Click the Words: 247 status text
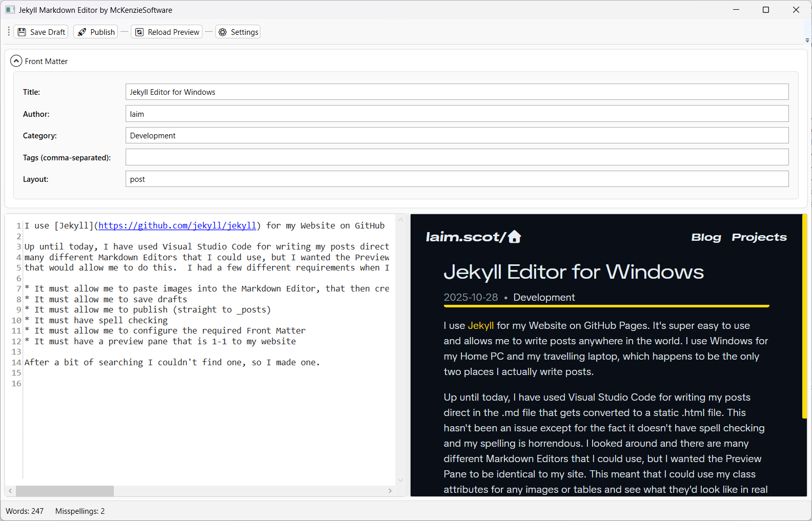The image size is (812, 521). [25, 511]
